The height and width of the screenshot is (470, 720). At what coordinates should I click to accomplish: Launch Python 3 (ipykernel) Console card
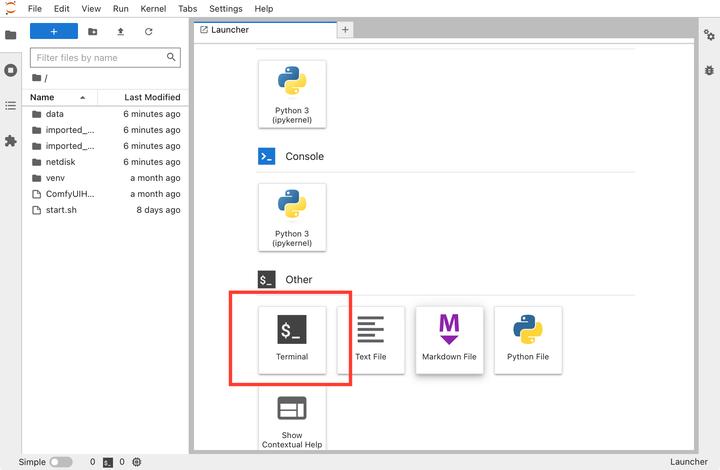(292, 217)
